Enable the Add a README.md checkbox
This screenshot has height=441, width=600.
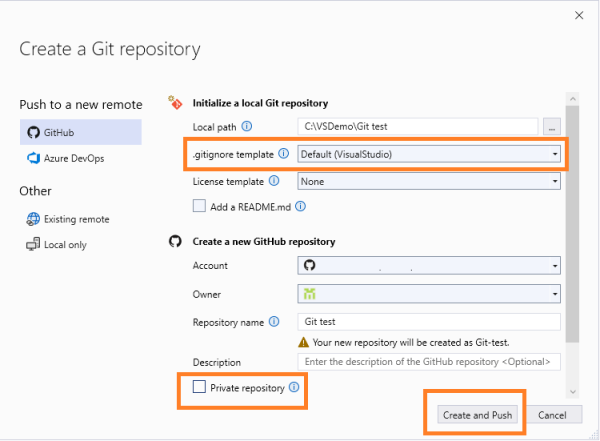(199, 206)
